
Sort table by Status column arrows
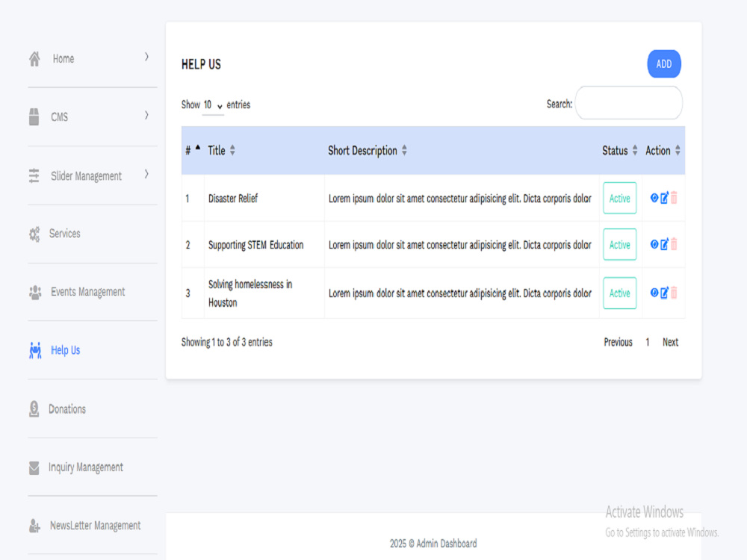(x=635, y=151)
